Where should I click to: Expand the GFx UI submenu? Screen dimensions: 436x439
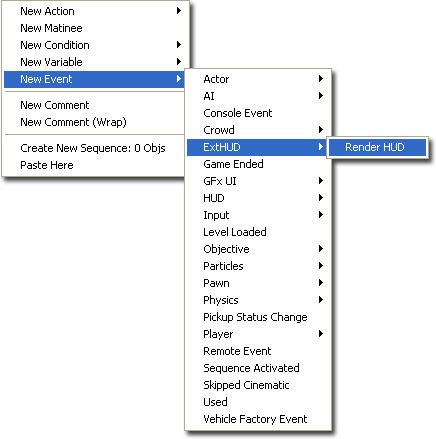click(x=258, y=181)
